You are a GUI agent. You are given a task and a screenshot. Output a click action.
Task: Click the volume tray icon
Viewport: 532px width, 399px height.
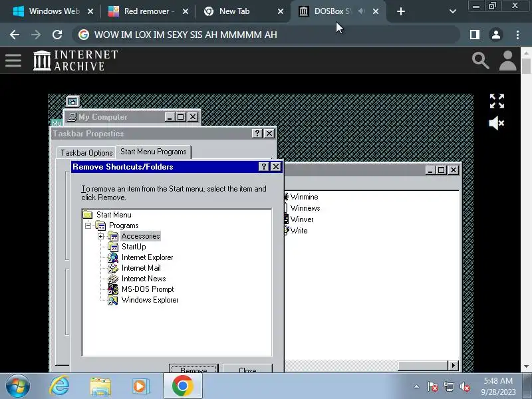(464, 386)
